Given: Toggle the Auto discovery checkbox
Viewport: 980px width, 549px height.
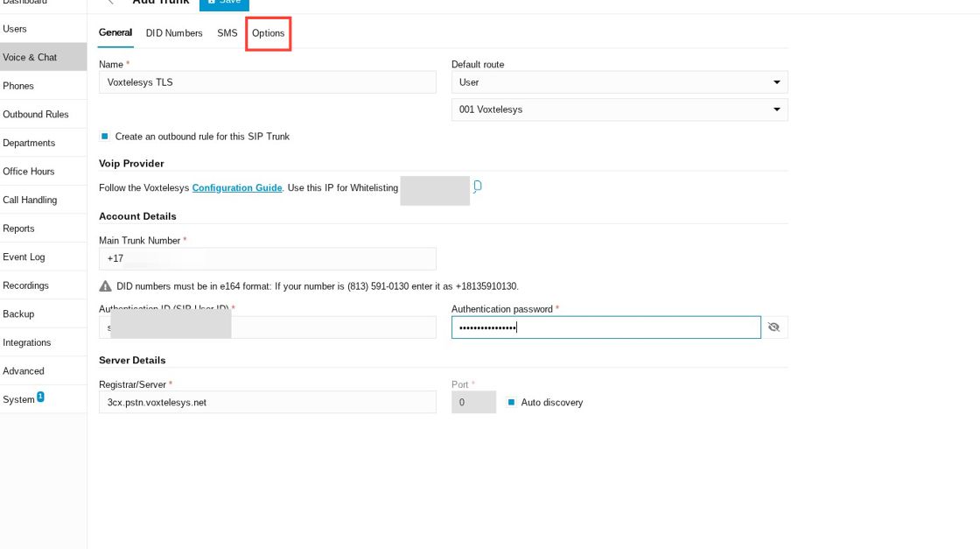Looking at the screenshot, I should [511, 402].
